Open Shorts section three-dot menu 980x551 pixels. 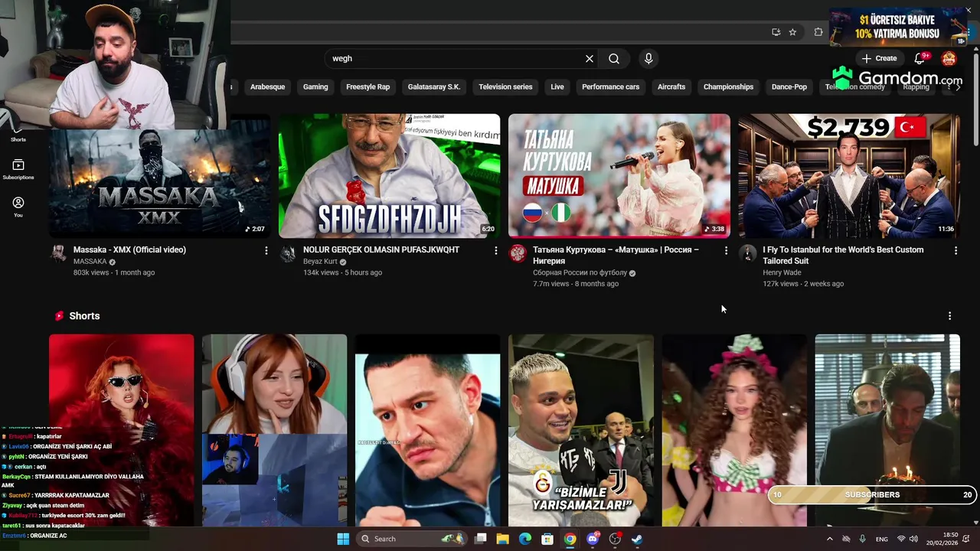tap(949, 316)
